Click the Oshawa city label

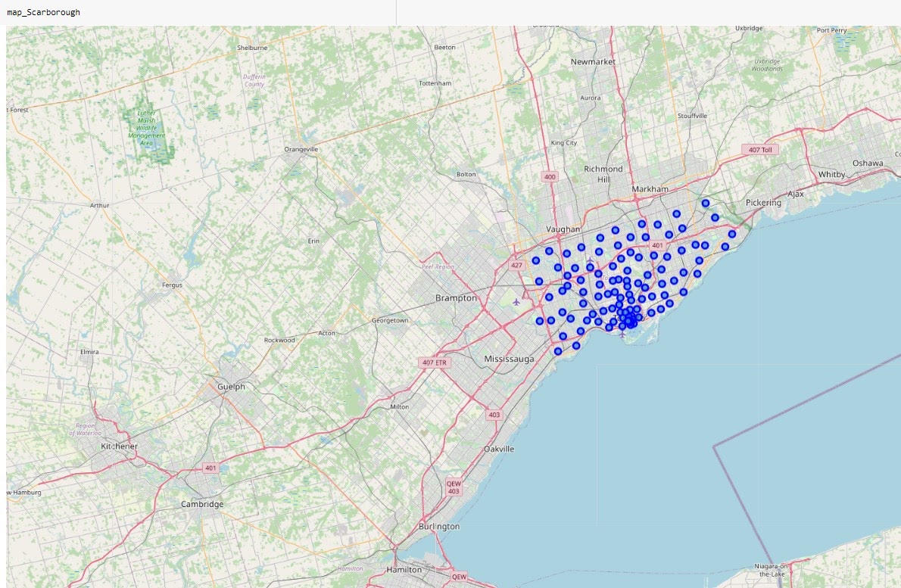pos(868,163)
